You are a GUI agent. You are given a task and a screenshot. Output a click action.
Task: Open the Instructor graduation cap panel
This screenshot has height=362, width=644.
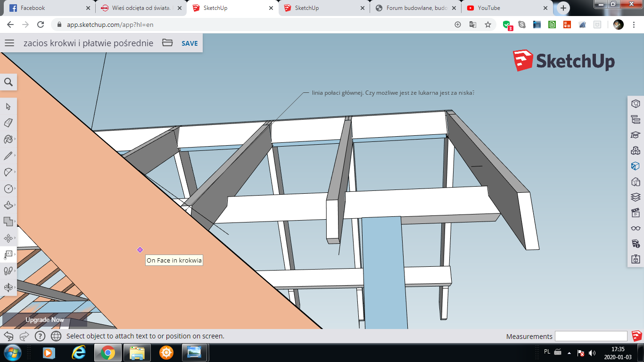point(636,135)
